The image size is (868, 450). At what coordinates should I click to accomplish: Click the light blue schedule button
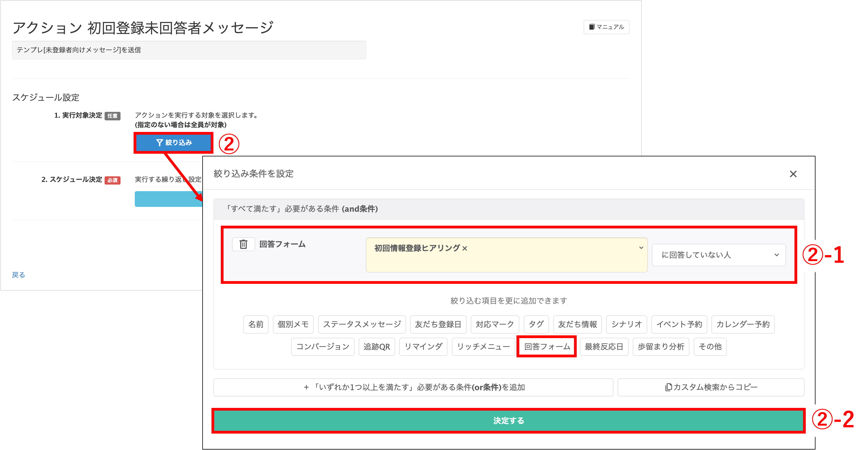pyautogui.click(x=168, y=199)
